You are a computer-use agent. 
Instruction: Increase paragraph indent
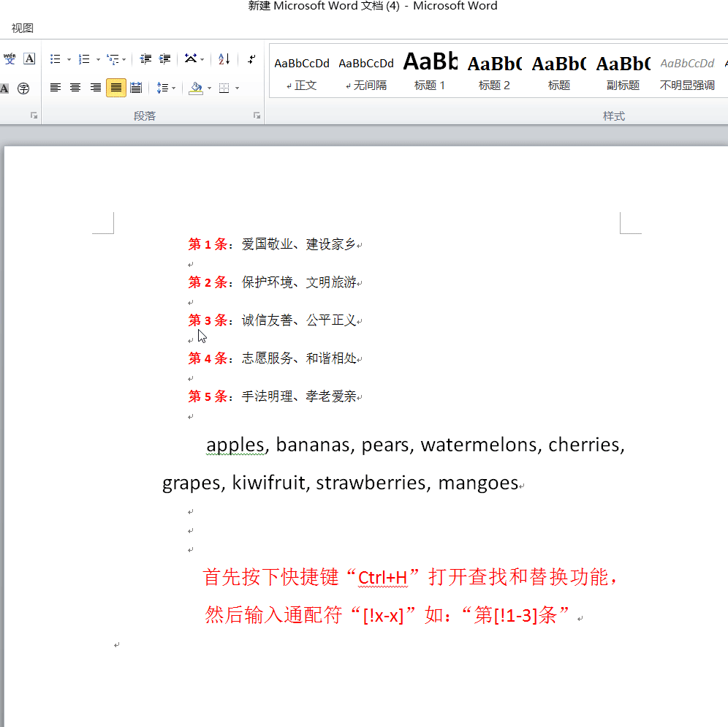164,59
